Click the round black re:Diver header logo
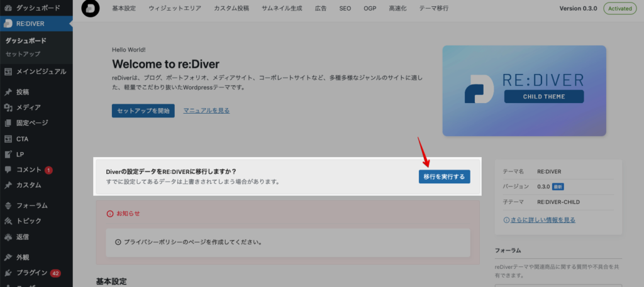 click(x=91, y=9)
